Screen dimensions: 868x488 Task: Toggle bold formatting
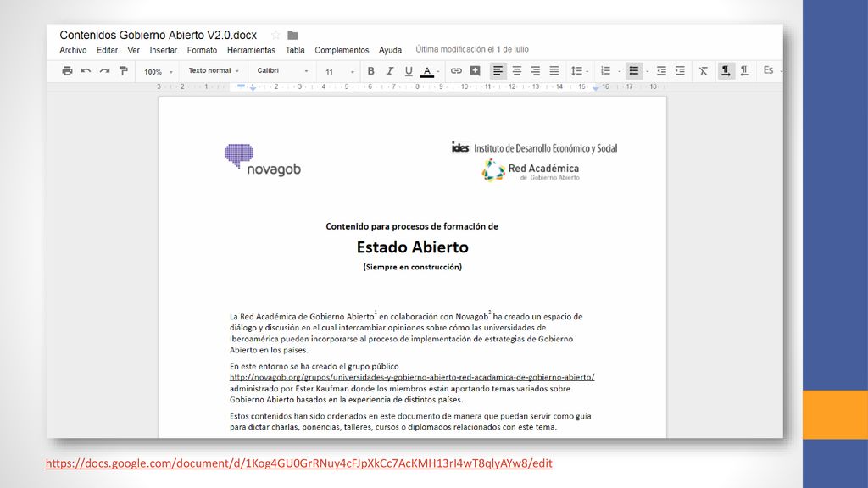point(371,71)
